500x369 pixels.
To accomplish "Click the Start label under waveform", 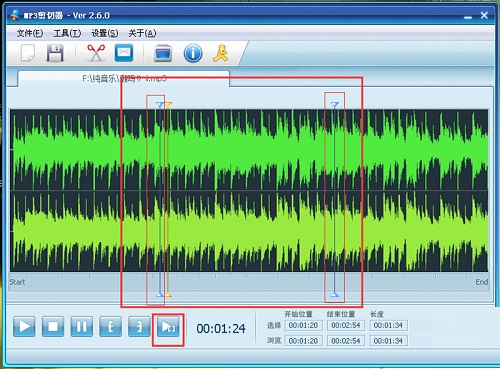I will point(17,282).
